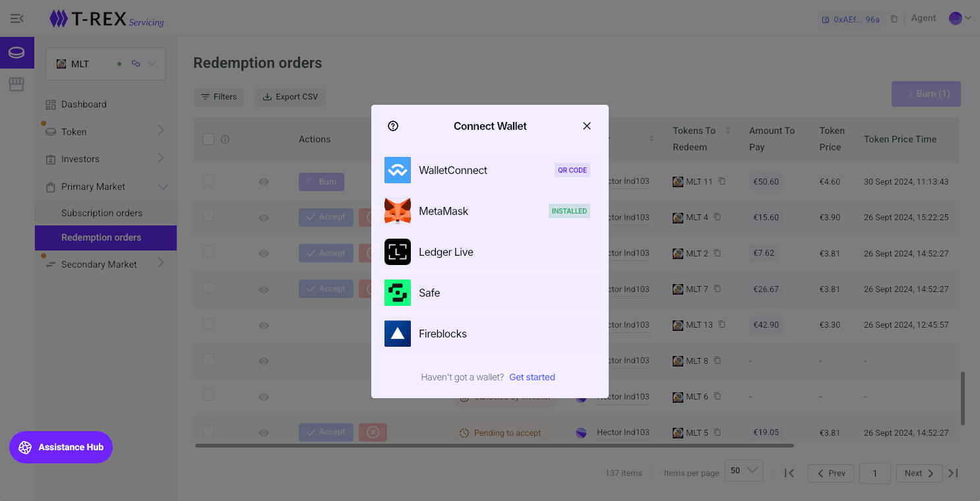Click the Pending to accept status badge
This screenshot has height=501, width=980.
point(501,433)
